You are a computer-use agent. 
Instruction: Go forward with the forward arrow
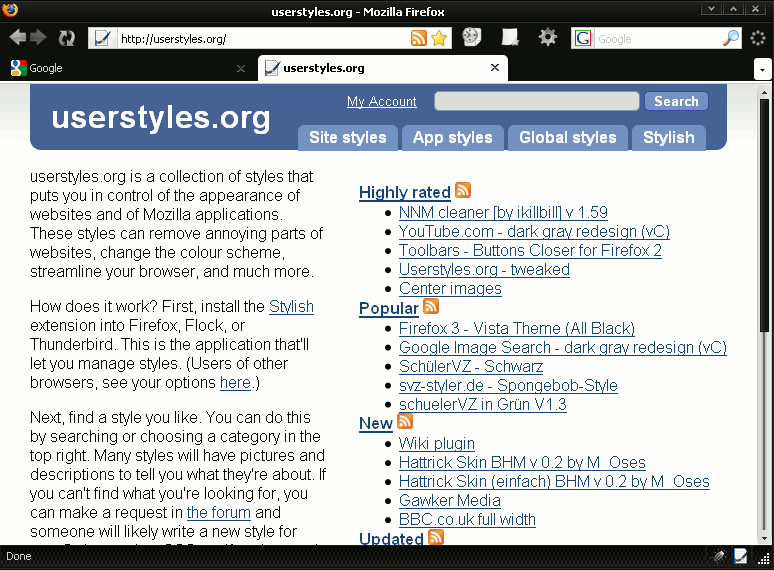(x=39, y=38)
